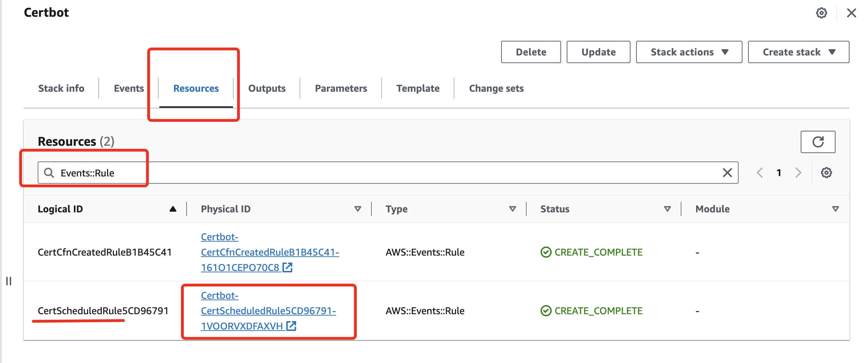Switch to the Events tab
The width and height of the screenshot is (868, 363).
point(129,88)
